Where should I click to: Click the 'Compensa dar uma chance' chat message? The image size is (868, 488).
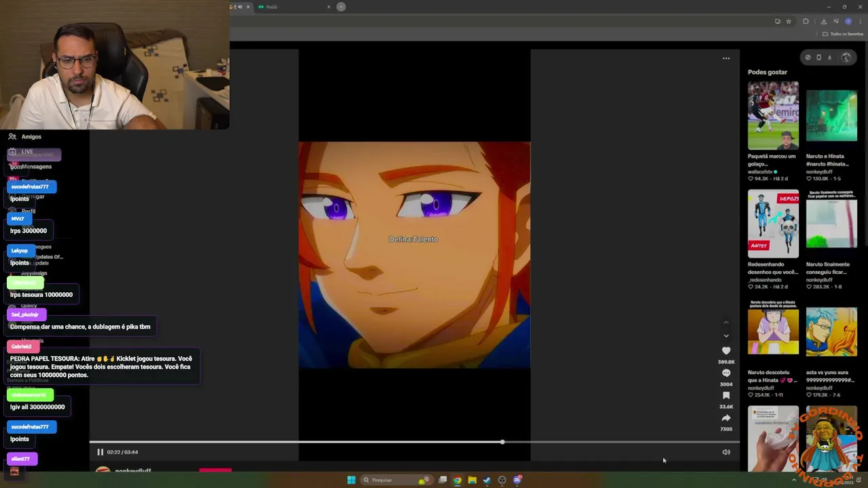click(x=80, y=327)
